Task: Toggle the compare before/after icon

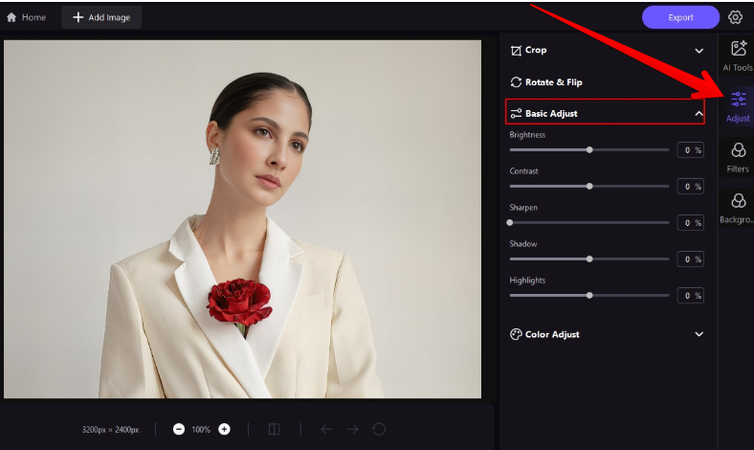Action: [275, 429]
